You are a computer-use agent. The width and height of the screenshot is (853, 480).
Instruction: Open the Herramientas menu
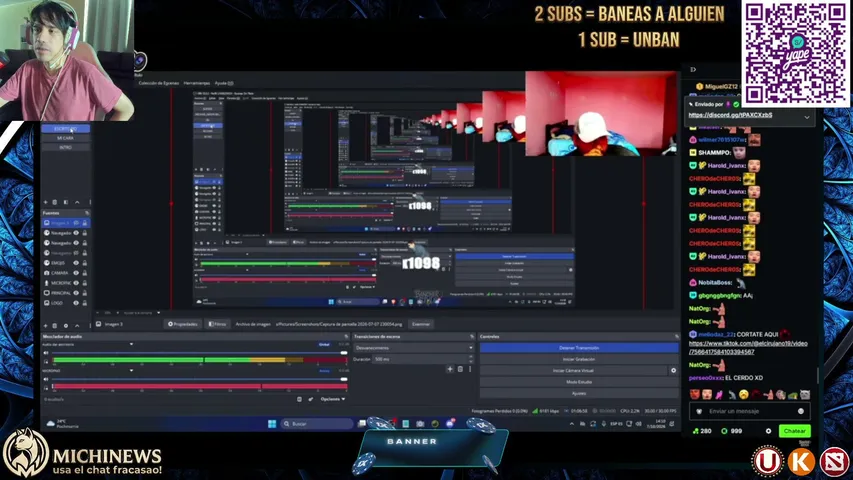[196, 83]
